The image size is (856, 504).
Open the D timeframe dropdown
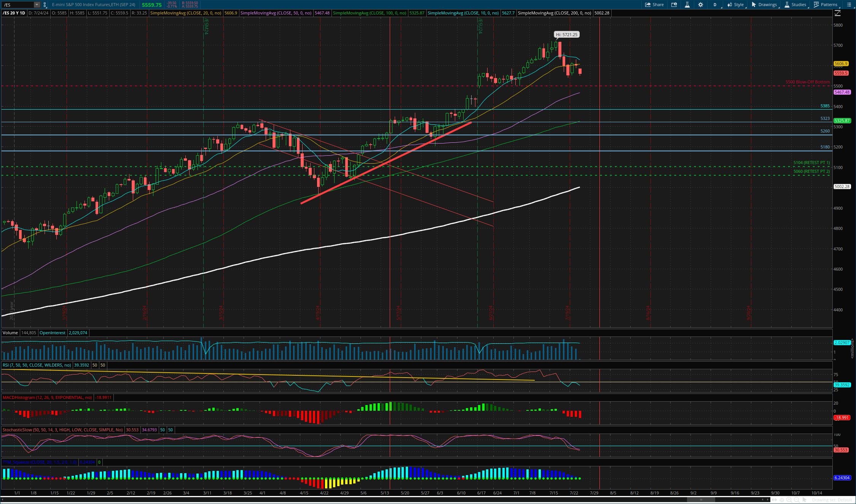[x=715, y=5]
